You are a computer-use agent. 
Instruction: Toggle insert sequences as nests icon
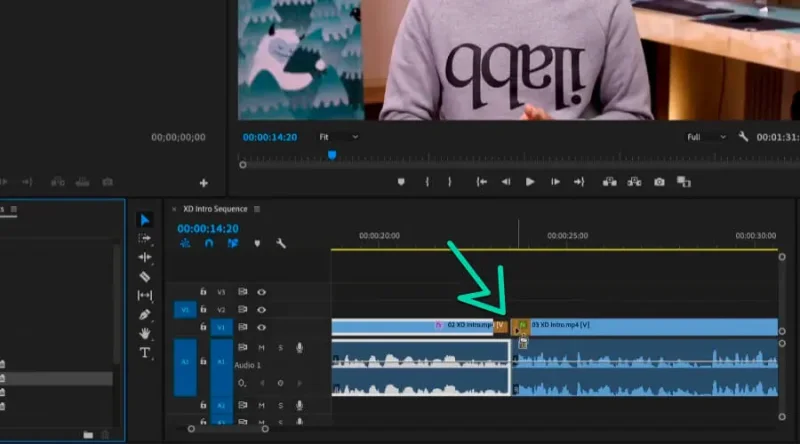coord(185,243)
